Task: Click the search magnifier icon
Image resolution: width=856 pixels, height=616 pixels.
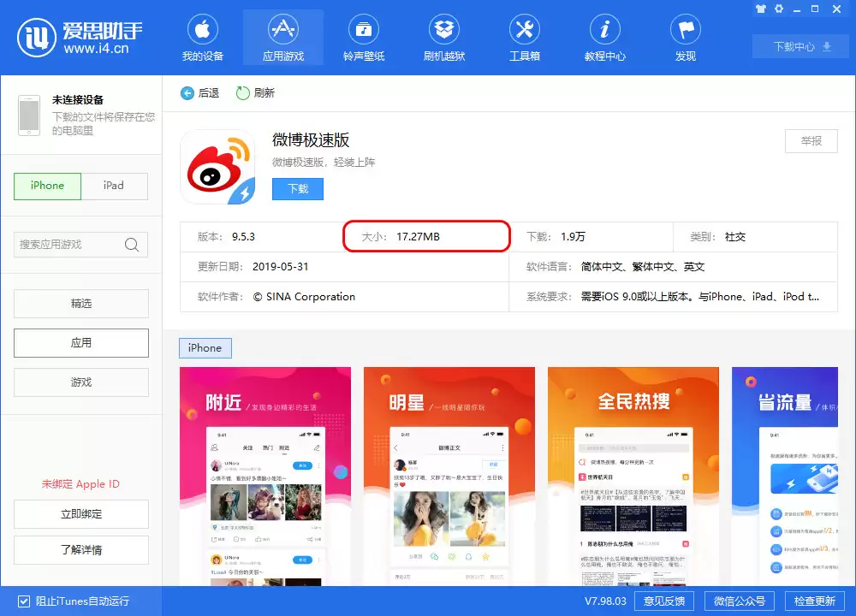Action: (132, 245)
